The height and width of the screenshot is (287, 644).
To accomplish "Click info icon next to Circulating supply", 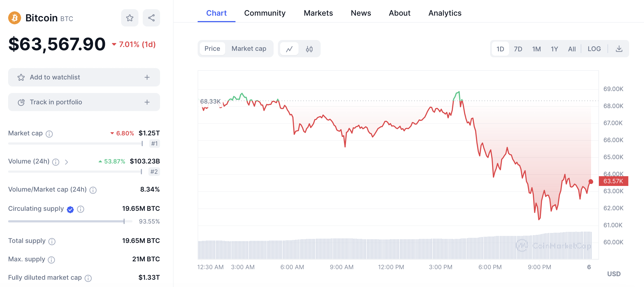I will click(x=81, y=209).
